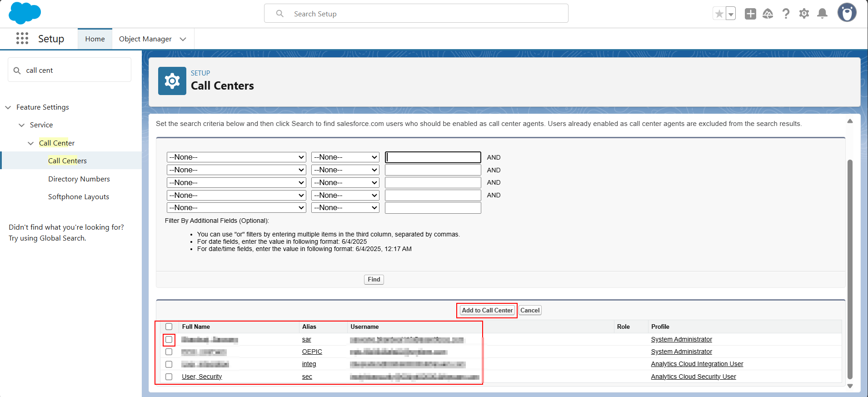Click the third row filter value field
The image size is (868, 397).
click(433, 183)
